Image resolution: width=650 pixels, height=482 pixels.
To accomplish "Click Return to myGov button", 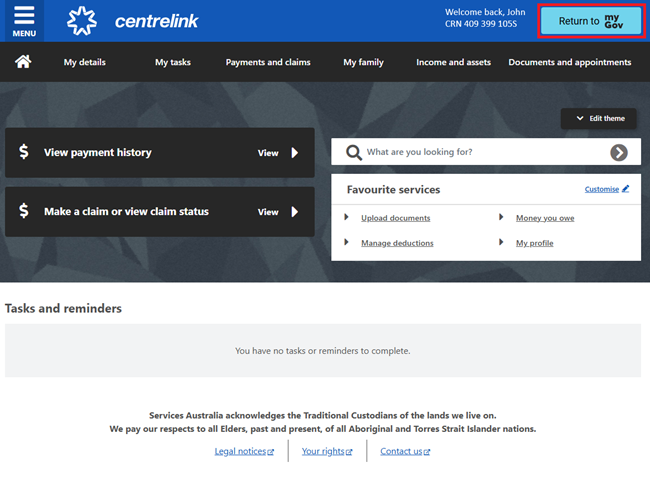I will 590,21.
